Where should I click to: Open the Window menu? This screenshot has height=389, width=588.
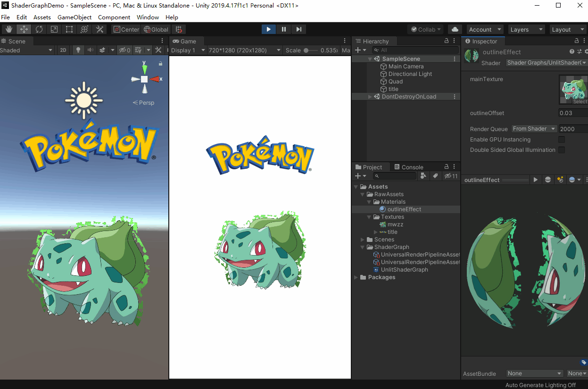tap(148, 17)
